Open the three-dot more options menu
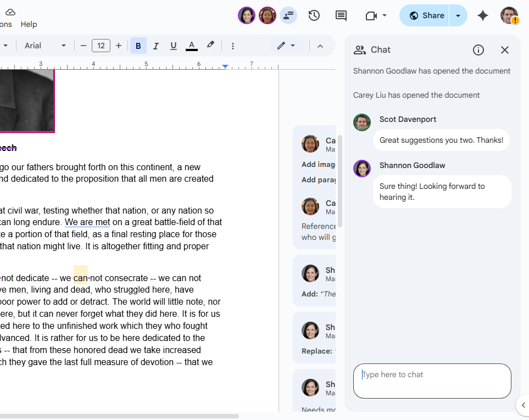The image size is (529, 420). coord(233,46)
